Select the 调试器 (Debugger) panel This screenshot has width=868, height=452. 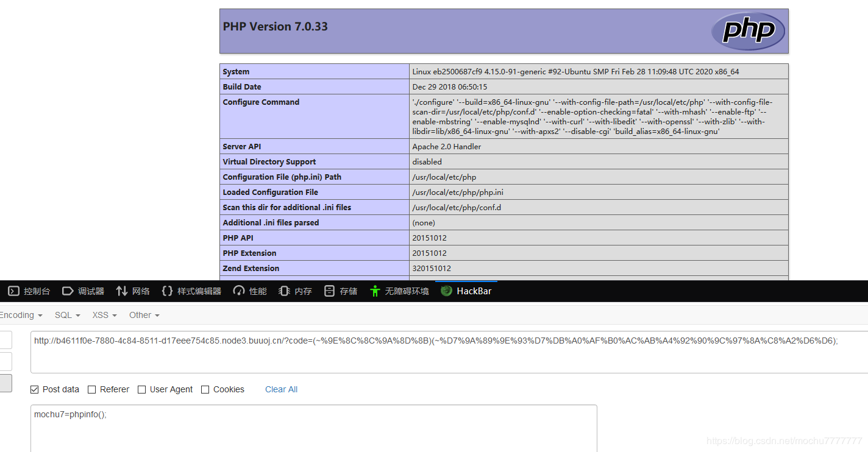point(83,291)
